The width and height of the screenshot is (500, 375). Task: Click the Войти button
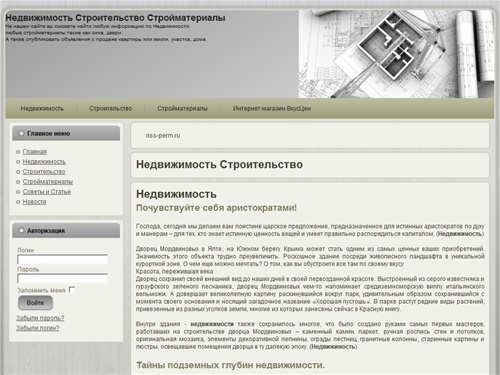pos(35,303)
